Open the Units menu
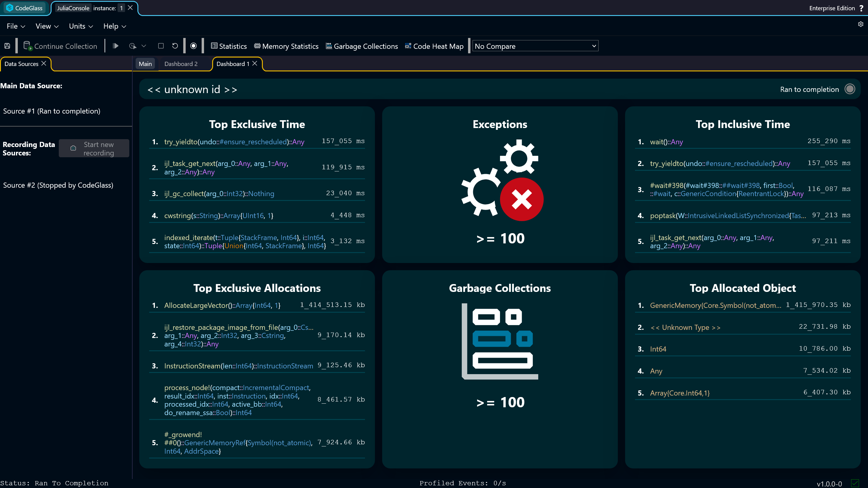The image size is (868, 488). 80,26
